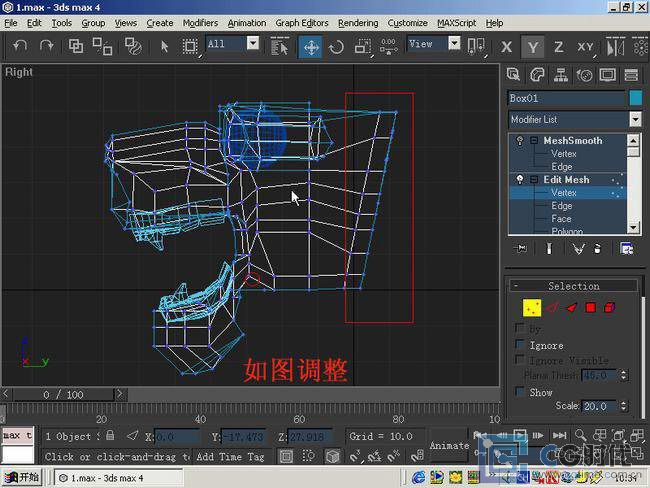Click the Mirror Selected Objects icon
This screenshot has height=488, width=650.
pos(615,46)
